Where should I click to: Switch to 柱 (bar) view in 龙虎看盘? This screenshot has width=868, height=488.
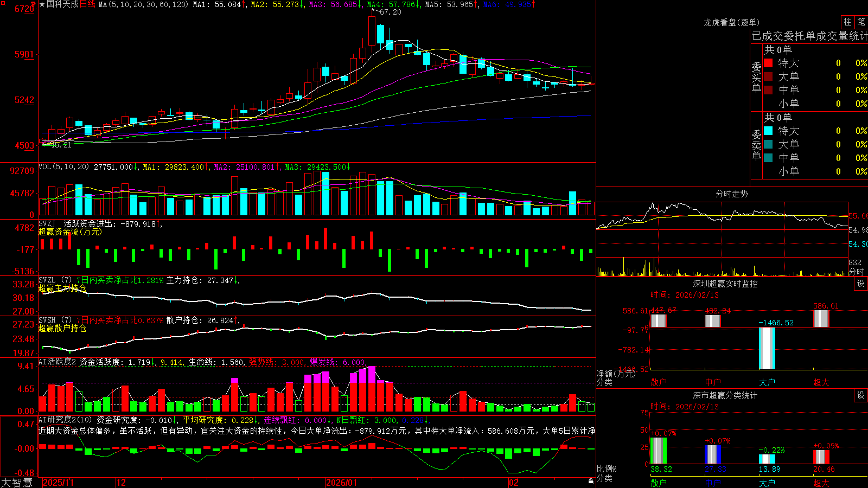tap(847, 22)
